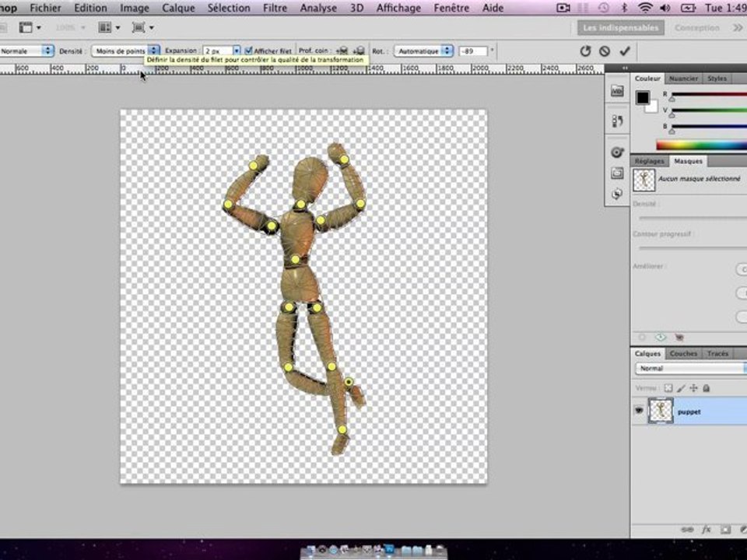The image size is (747, 560).
Task: Select the Conception workspace button
Action: click(x=697, y=28)
